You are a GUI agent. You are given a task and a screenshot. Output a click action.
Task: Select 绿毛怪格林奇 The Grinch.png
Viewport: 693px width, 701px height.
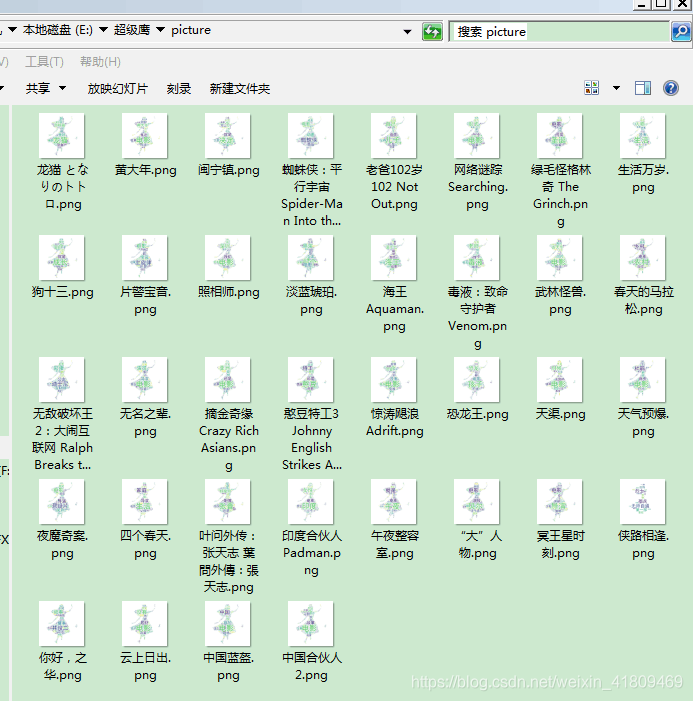click(x=560, y=171)
